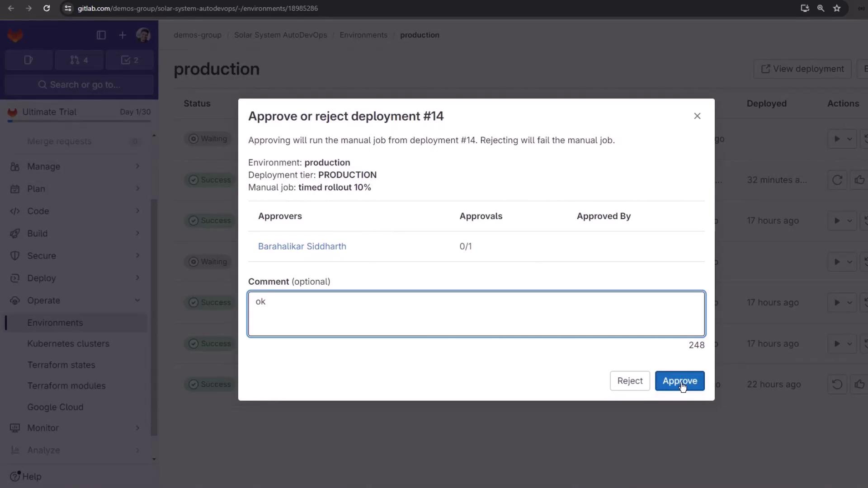Screen dimensions: 868x488
Task: Click the plus create-new icon
Action: click(123, 35)
